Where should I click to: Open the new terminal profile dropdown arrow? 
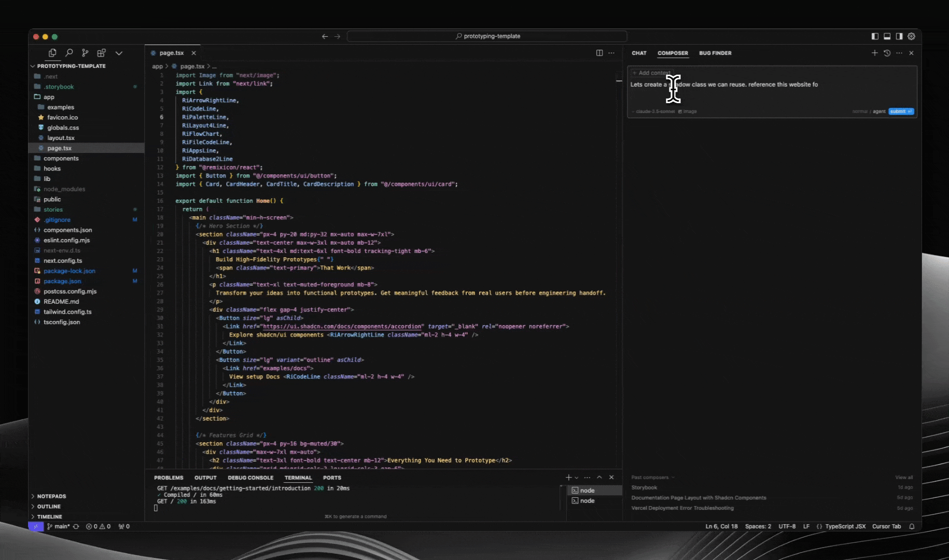click(576, 478)
